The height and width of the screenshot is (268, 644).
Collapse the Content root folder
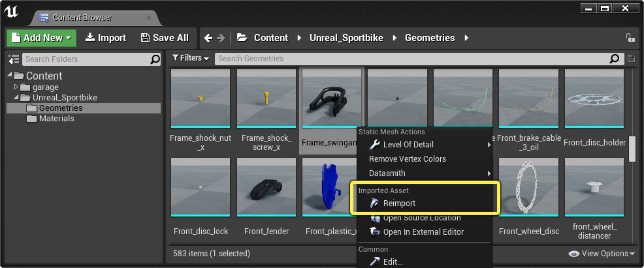coord(9,76)
